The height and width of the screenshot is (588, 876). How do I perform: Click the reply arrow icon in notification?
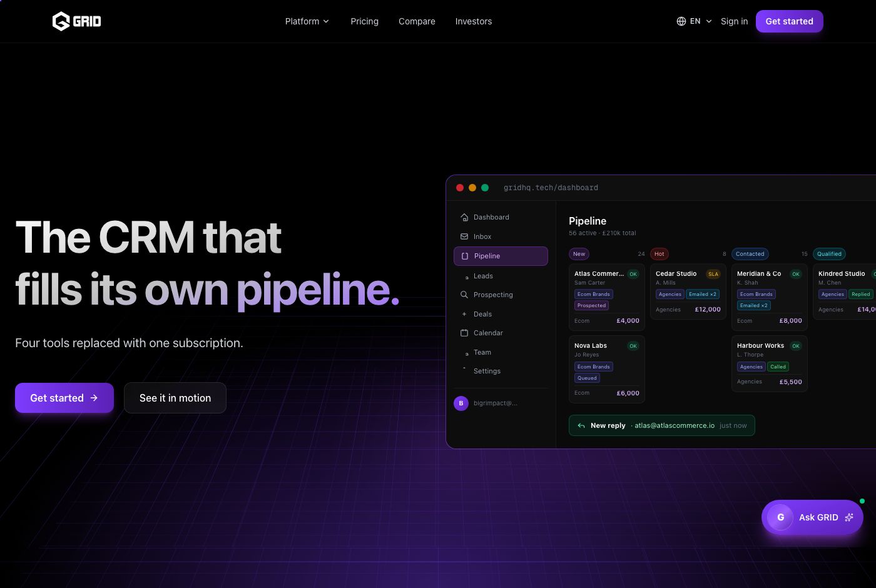(x=581, y=425)
